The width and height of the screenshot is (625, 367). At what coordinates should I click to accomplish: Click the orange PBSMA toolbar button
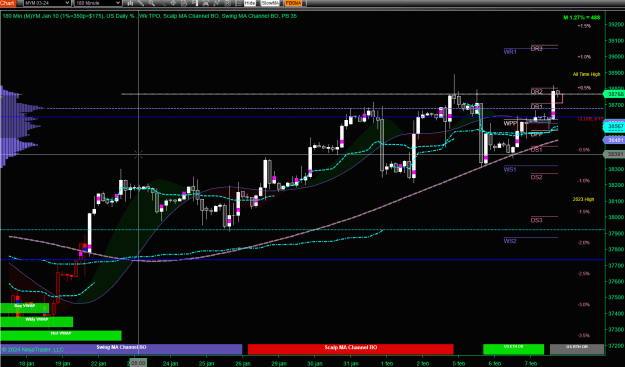pos(293,3)
